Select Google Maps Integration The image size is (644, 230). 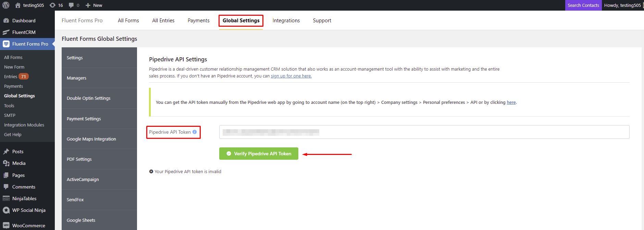click(x=99, y=139)
